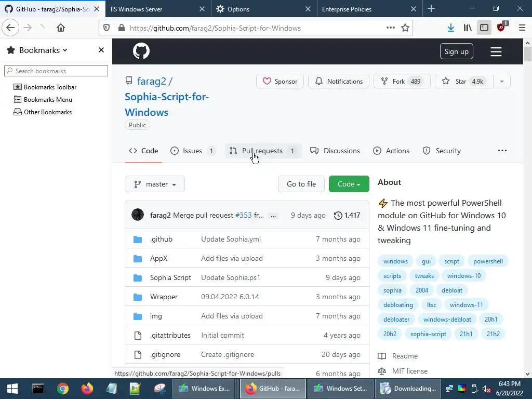Open the master branch dropdown

click(155, 184)
